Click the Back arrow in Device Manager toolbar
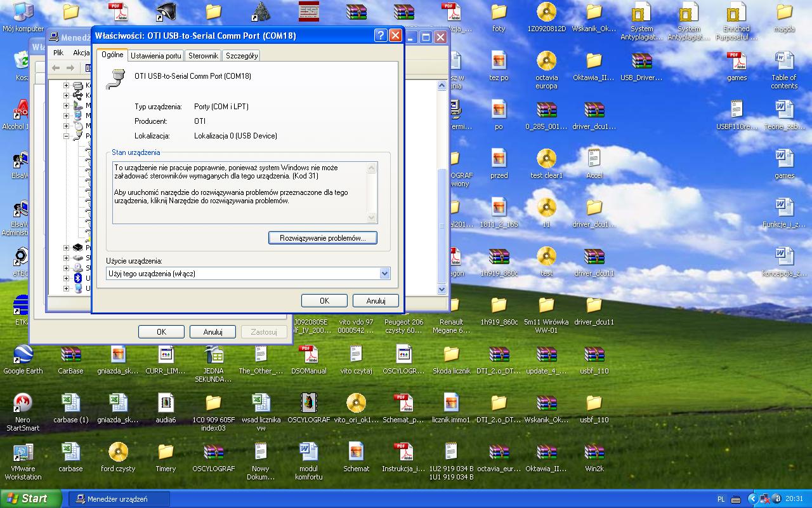Image resolution: width=812 pixels, height=508 pixels. (56, 68)
